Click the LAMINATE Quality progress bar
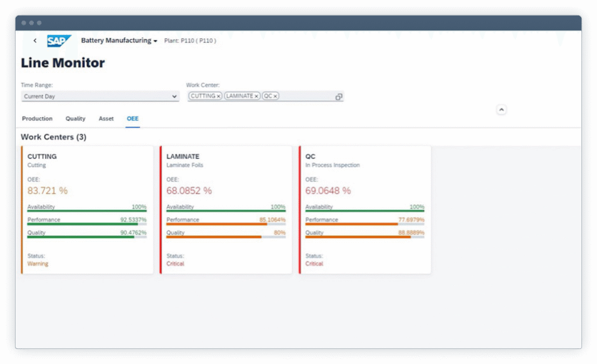The image size is (597, 364). 226,237
